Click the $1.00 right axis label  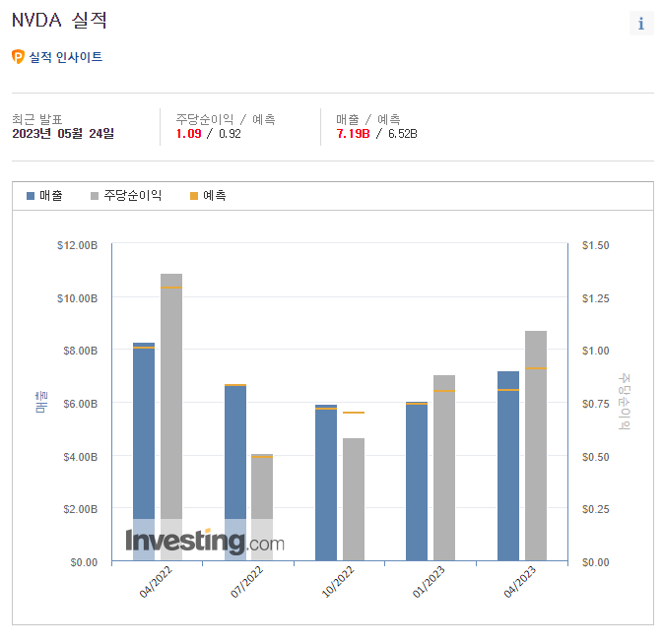coord(595,351)
